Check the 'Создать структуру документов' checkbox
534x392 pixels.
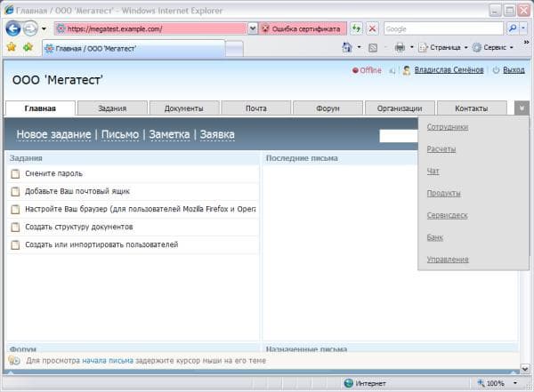click(15, 227)
